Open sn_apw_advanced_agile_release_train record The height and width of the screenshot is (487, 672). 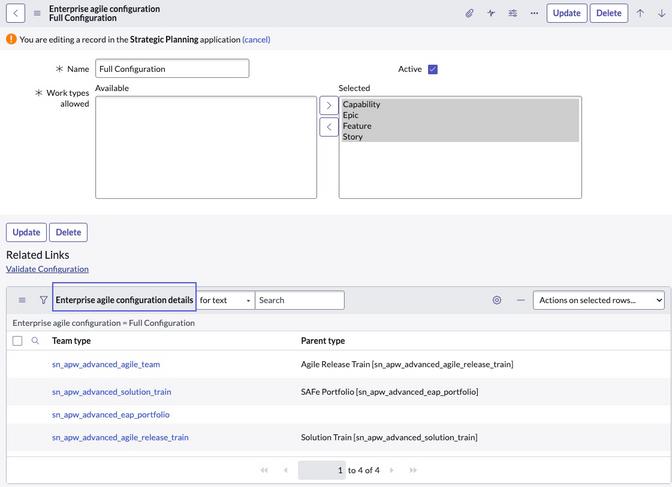(x=120, y=437)
